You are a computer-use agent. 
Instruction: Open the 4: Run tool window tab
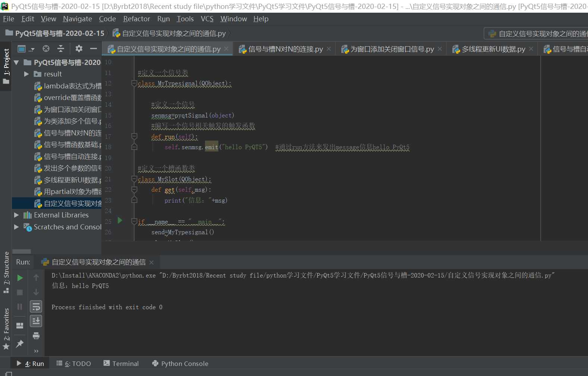(30, 364)
